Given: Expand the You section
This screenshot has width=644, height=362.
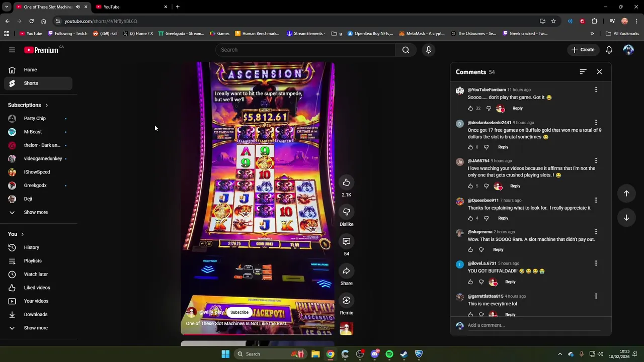Looking at the screenshot, I should [16, 234].
